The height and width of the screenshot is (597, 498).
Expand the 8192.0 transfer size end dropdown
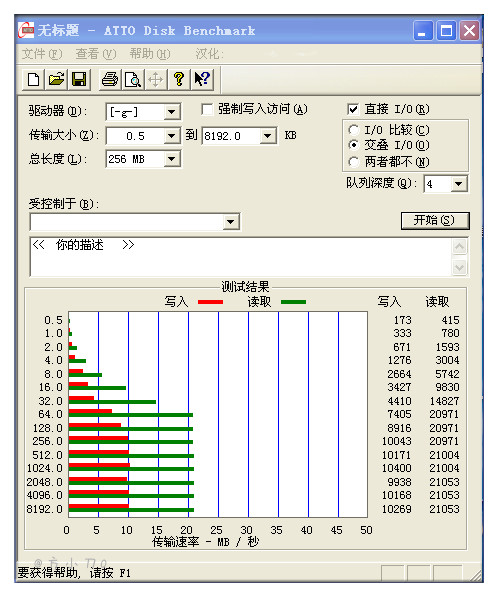point(268,136)
